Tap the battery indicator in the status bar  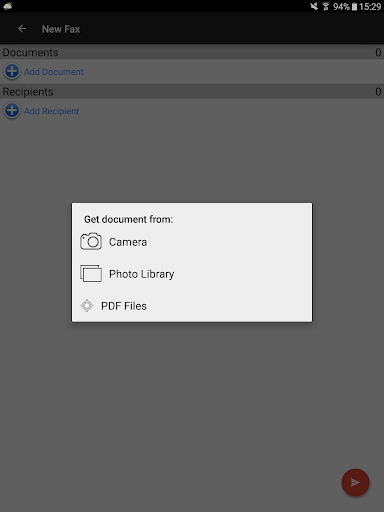click(354, 7)
